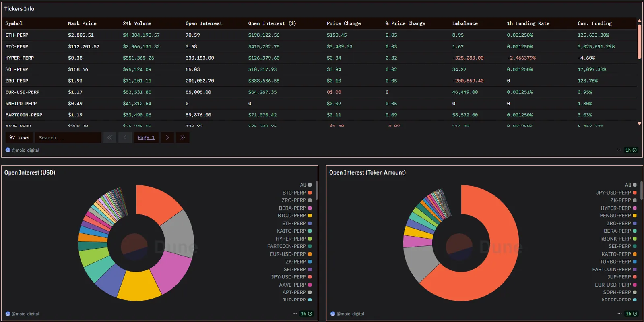Viewport: 644px width, 322px height.
Task: Toggle BTC.D-PERP in USD chart legend
Action: (294, 216)
